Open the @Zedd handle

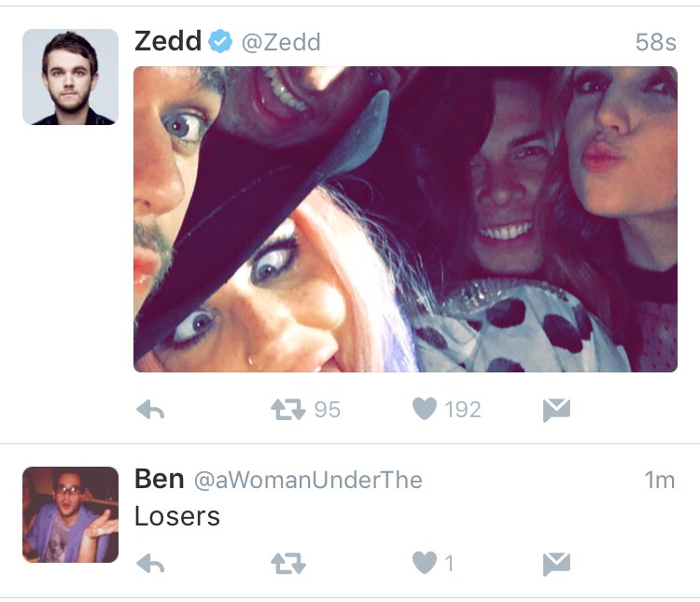[281, 42]
